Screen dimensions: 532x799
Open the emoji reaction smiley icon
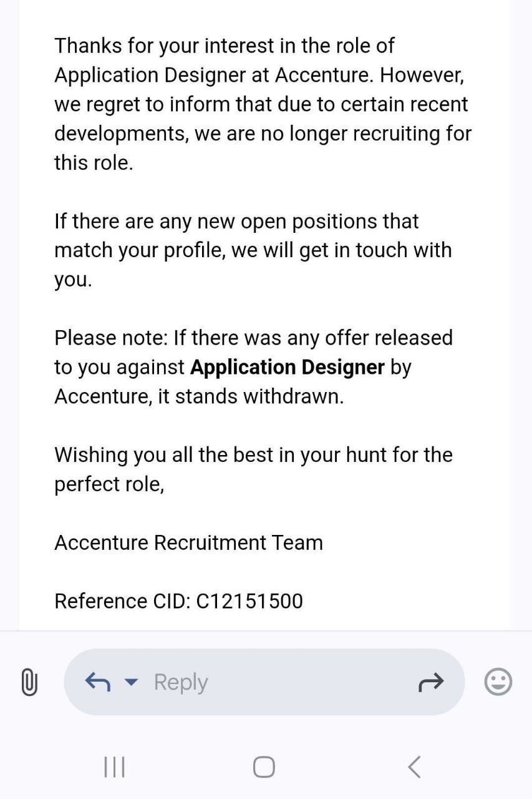(x=498, y=682)
